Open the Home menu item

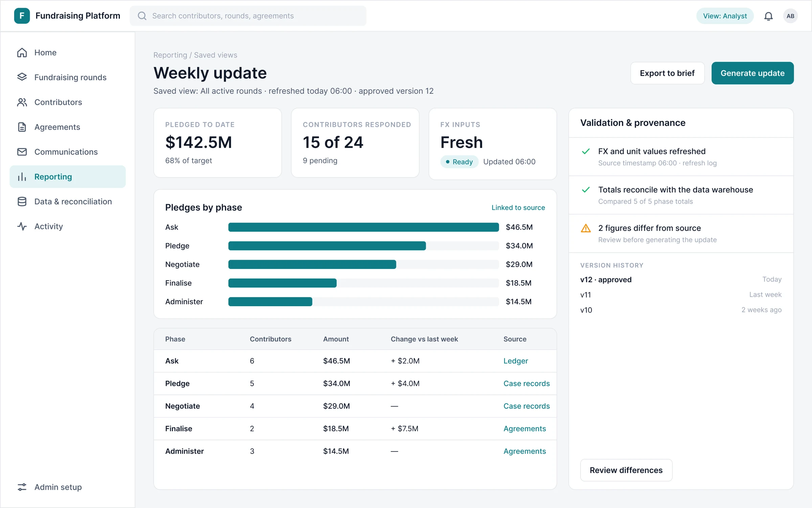click(68, 52)
